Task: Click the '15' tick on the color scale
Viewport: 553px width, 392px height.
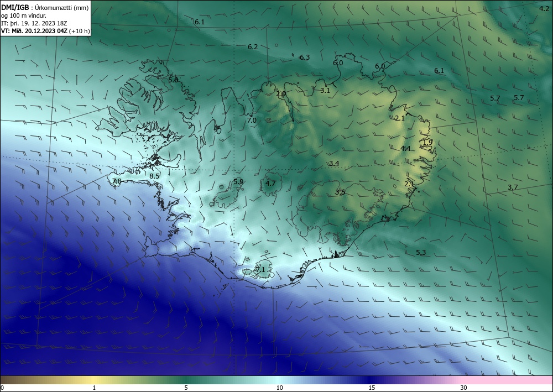Action: 372,388
